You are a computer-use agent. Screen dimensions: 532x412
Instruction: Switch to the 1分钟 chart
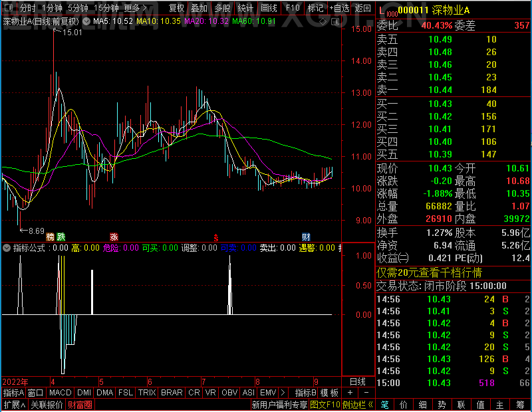(52, 7)
